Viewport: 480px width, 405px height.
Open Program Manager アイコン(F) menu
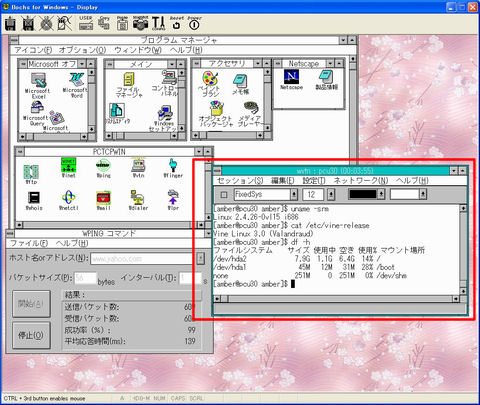click(33, 50)
